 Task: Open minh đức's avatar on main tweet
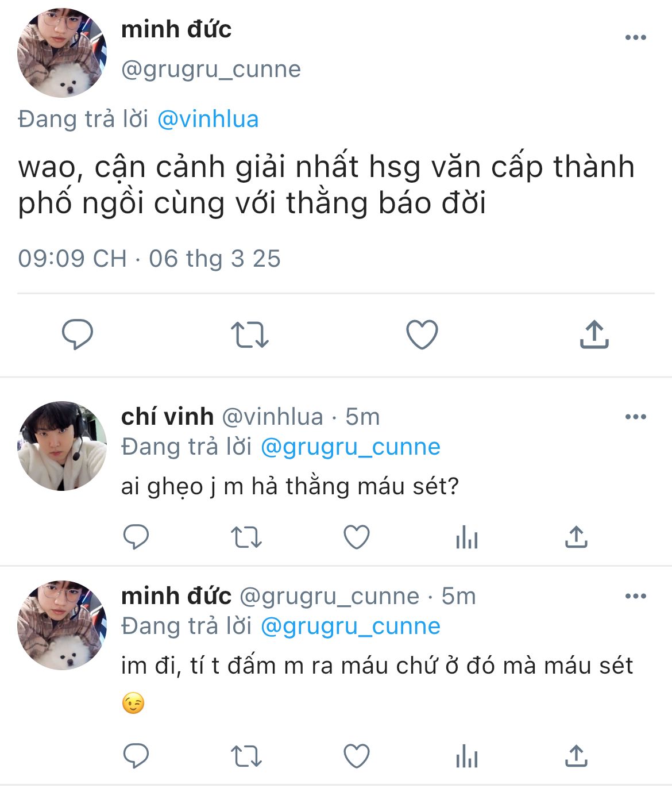pos(62,53)
